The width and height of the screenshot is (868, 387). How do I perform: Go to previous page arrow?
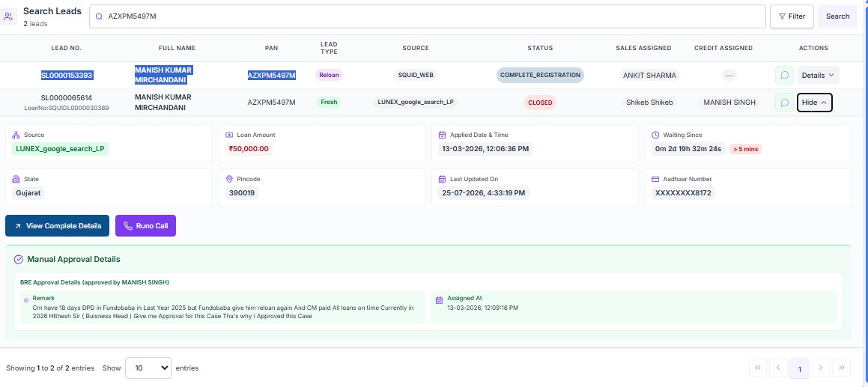pos(778,368)
